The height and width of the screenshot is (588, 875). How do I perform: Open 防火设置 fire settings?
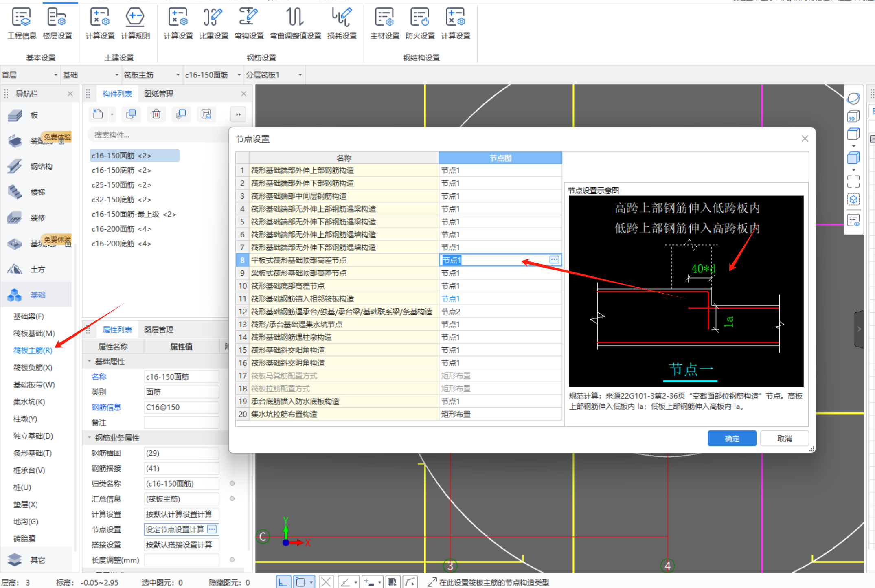click(x=420, y=24)
